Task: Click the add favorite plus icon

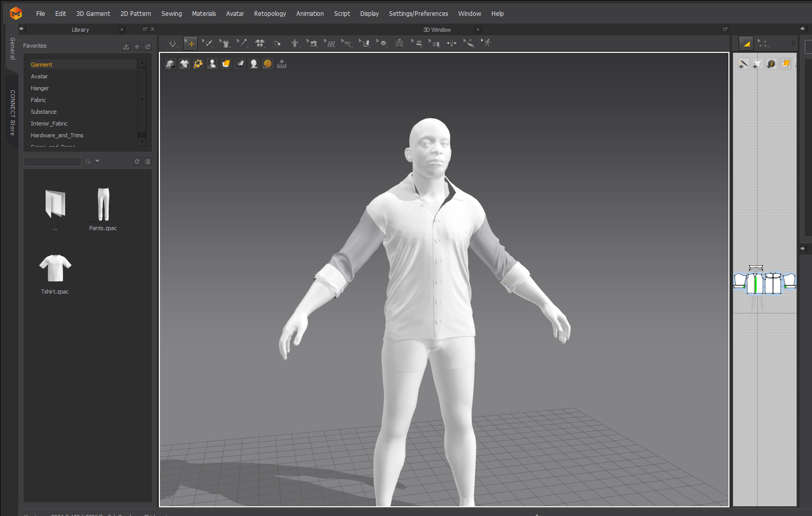Action: [x=137, y=47]
